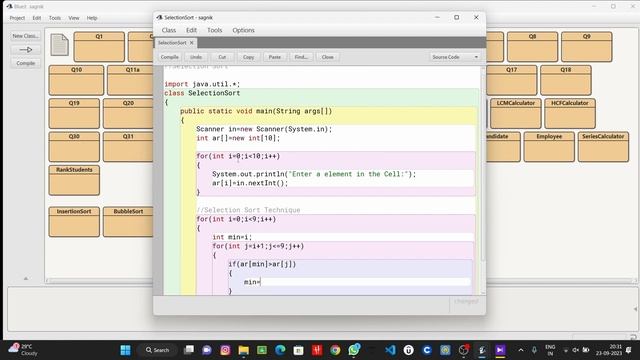Open the weather widget showing Cloudy
The image size is (640, 360).
pos(24,350)
